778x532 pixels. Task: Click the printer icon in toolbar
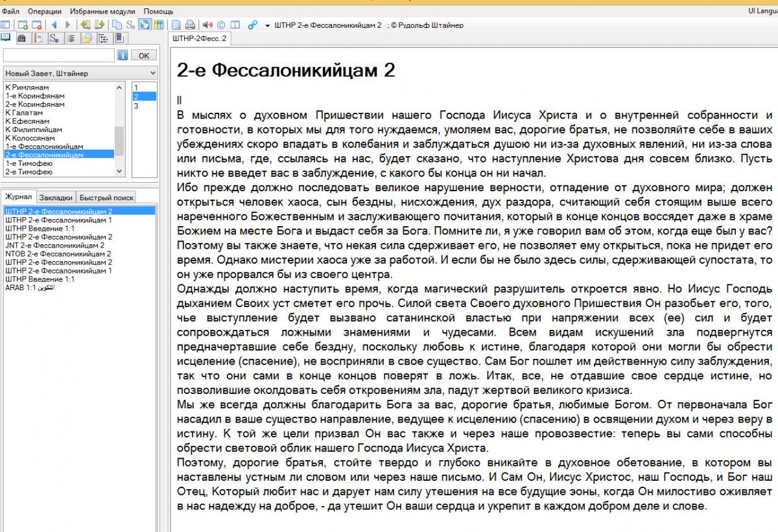point(189,25)
